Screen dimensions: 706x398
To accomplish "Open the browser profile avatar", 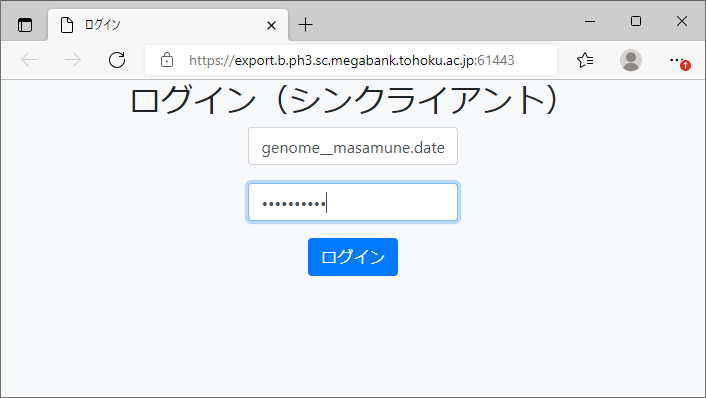I will pos(631,60).
